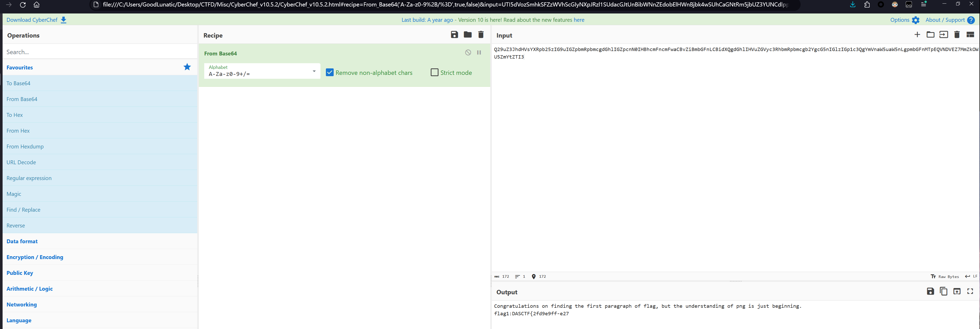Click the input lines counter
The height and width of the screenshot is (329, 980).
tap(520, 276)
